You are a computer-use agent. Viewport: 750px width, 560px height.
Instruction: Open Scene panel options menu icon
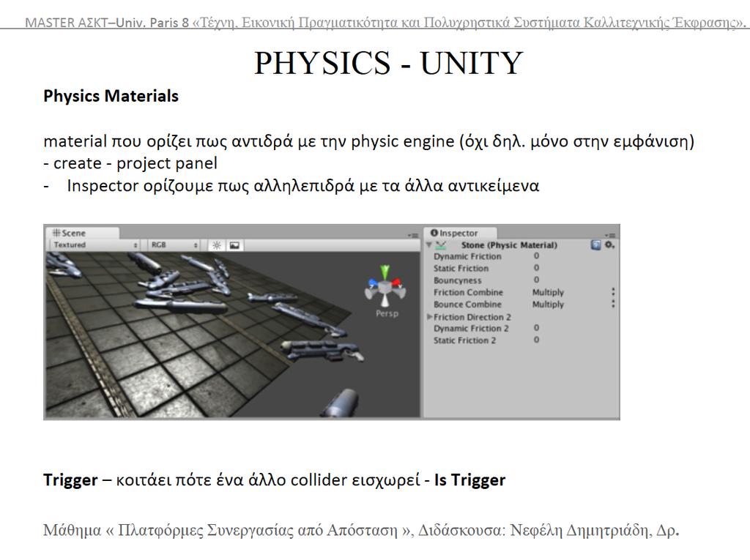click(x=413, y=235)
